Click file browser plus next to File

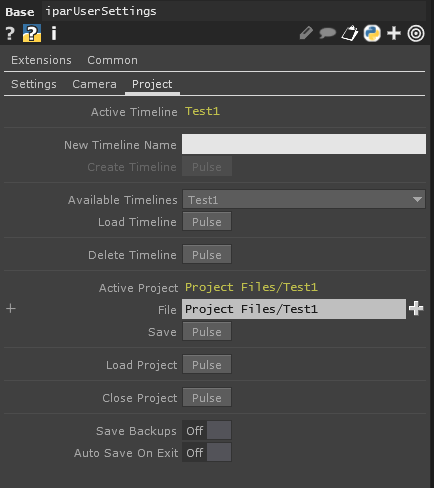416,308
